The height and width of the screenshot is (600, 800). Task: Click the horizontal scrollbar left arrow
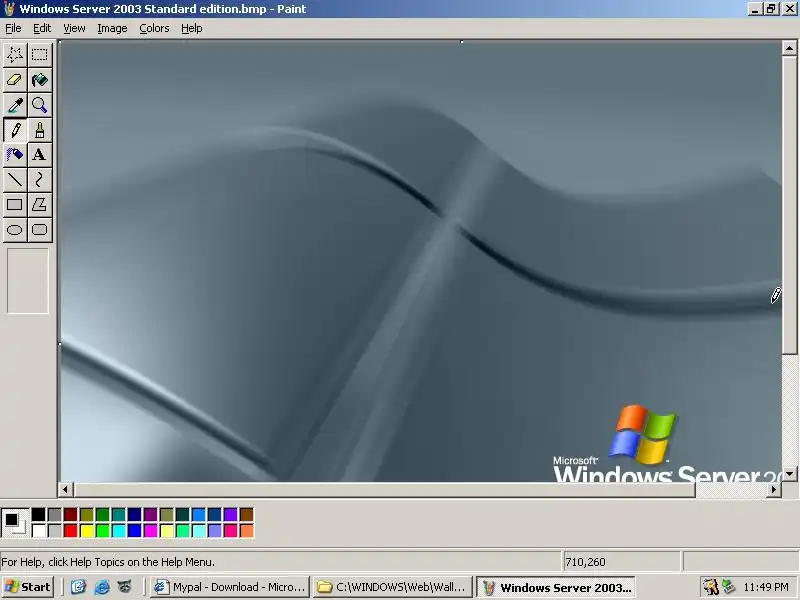(65, 489)
